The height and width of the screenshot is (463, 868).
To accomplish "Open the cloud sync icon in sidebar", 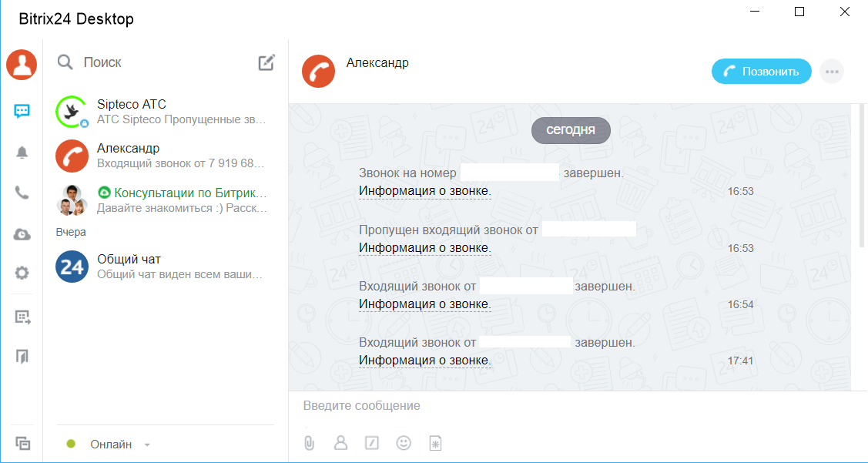I will 22,234.
